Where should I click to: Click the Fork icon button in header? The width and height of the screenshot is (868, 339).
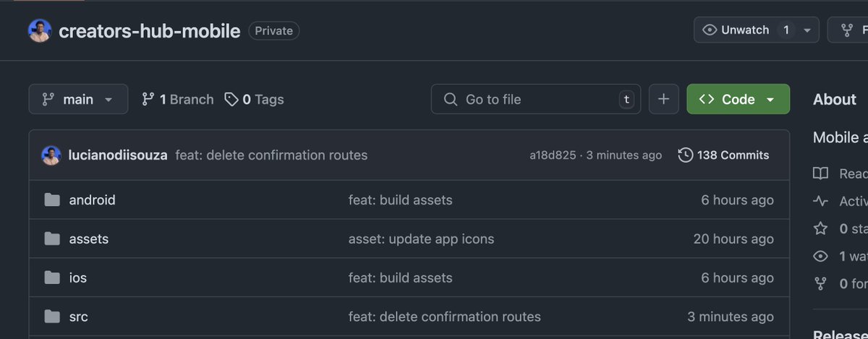point(847,30)
